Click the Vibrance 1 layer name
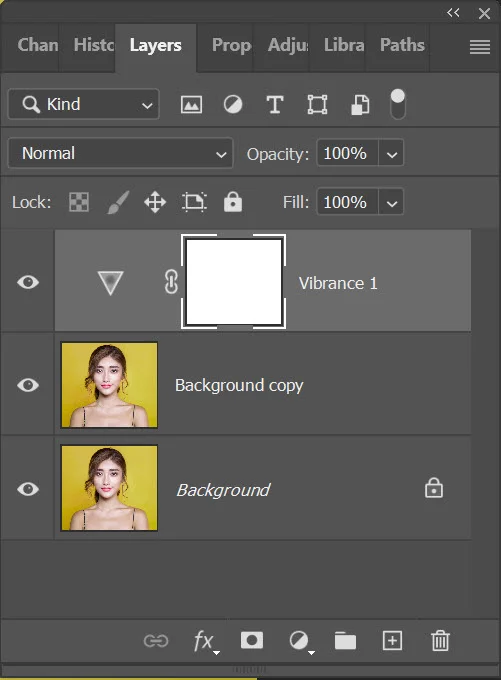Image resolution: width=501 pixels, height=680 pixels. pyautogui.click(x=338, y=284)
